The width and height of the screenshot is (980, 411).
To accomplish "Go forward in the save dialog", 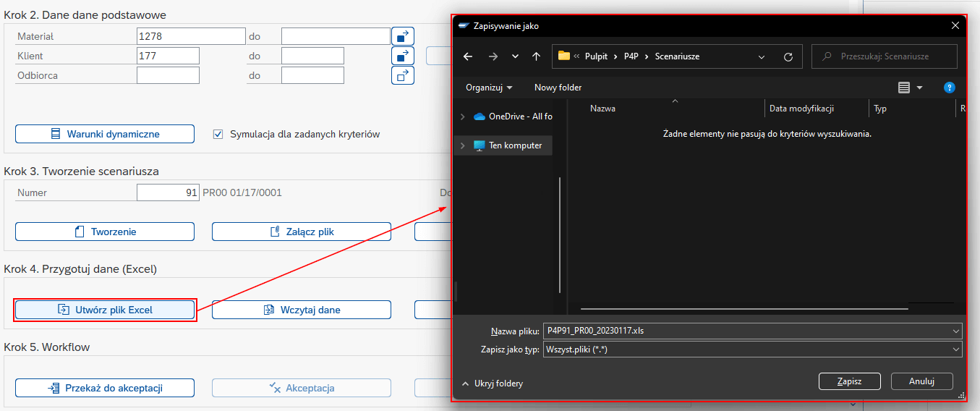I will (x=493, y=56).
